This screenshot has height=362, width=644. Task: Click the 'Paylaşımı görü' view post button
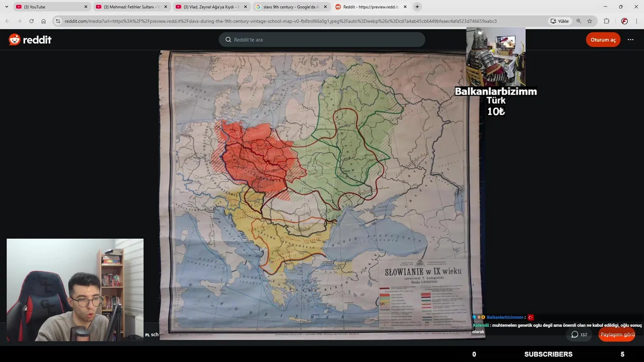coord(617,334)
